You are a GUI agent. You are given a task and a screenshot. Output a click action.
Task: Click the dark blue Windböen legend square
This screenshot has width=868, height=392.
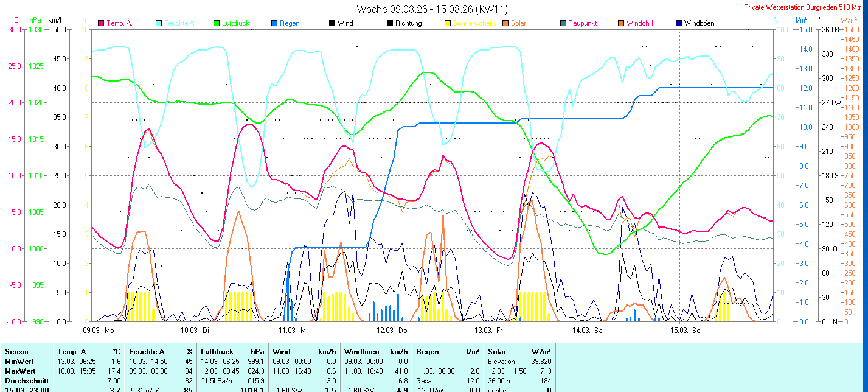point(678,23)
